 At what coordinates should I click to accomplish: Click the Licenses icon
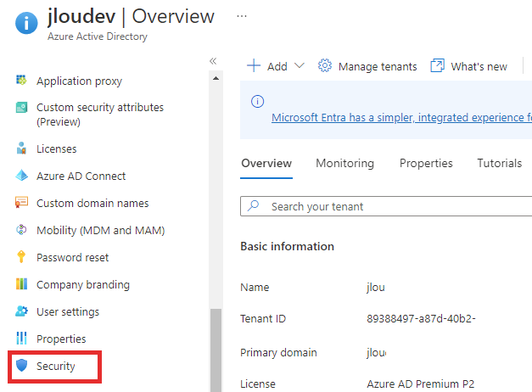tap(21, 148)
